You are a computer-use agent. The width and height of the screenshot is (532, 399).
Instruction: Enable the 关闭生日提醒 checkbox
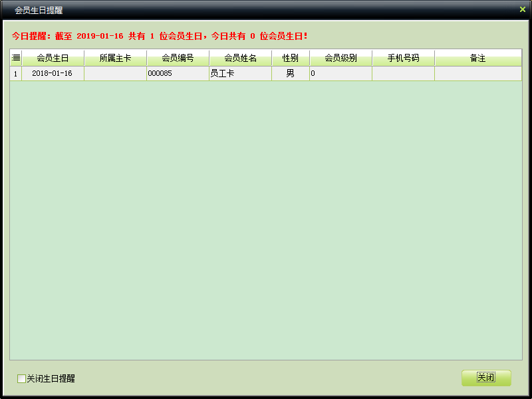click(21, 378)
